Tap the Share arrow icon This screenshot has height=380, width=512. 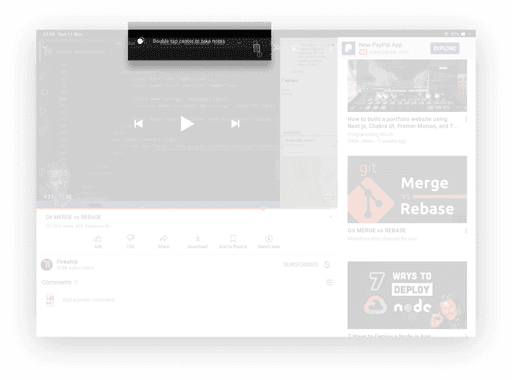click(164, 238)
